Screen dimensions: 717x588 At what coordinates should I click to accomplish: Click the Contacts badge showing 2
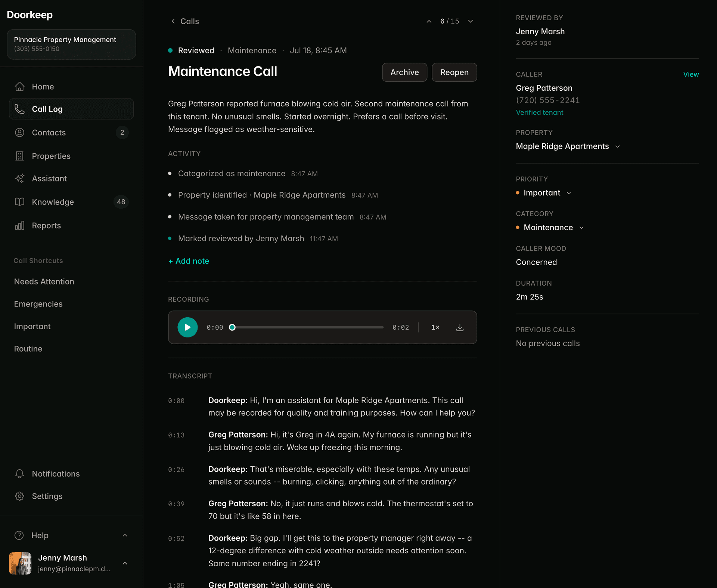pyautogui.click(x=122, y=133)
